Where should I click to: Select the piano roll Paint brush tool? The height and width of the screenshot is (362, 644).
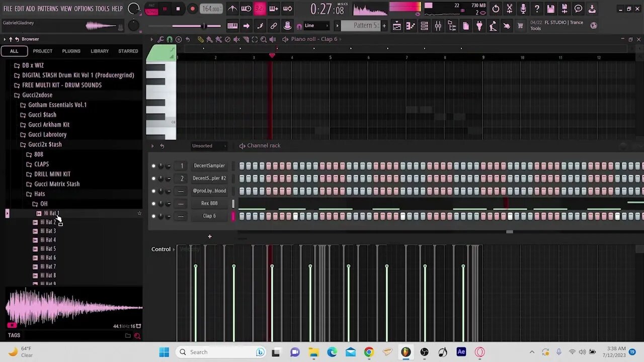point(210,39)
